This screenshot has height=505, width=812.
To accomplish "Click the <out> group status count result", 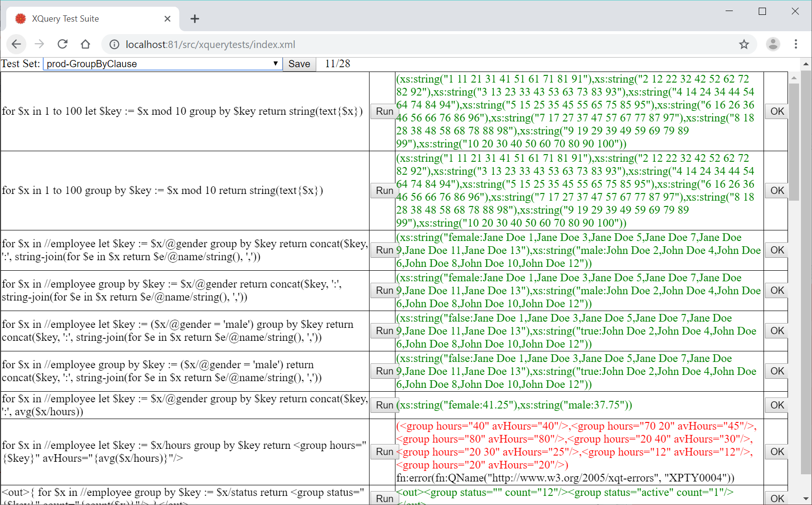I will point(565,496).
